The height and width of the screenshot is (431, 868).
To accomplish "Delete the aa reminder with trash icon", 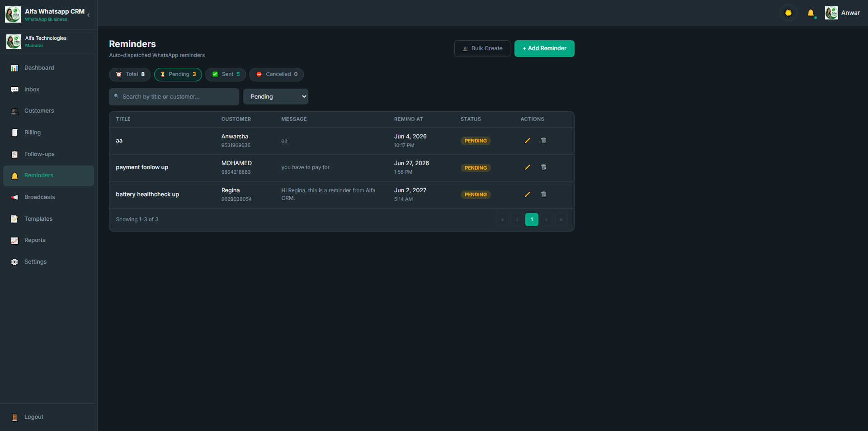I will pos(543,141).
